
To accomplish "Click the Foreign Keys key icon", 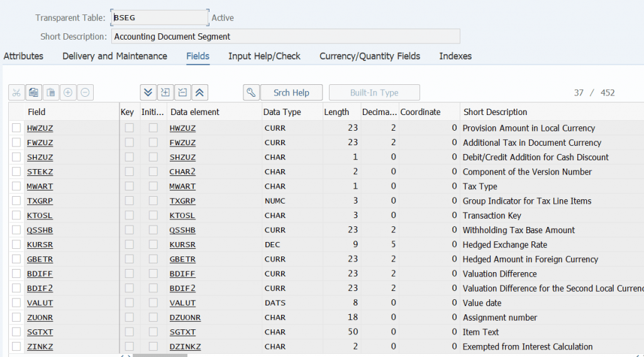I will point(251,92).
